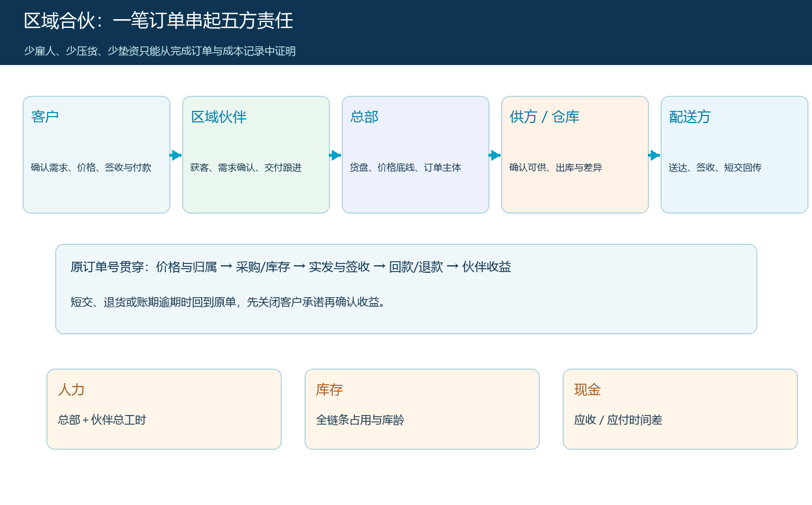This screenshot has width=812, height=505.
Task: Select the text 总部 + 伙伴总工时
Action: click(102, 420)
